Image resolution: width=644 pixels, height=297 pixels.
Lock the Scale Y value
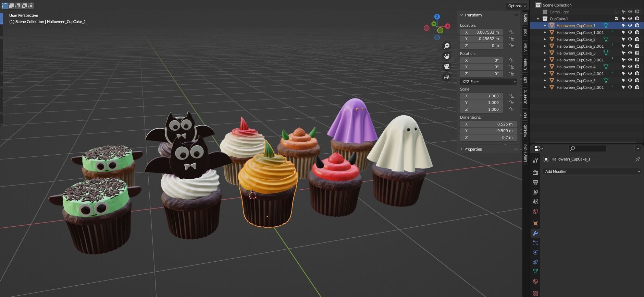click(x=511, y=103)
